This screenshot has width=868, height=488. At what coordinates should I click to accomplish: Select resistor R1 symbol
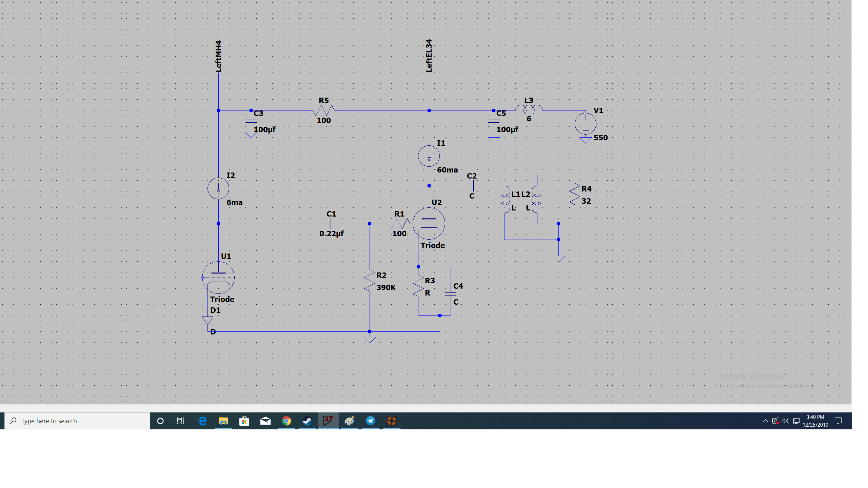(399, 224)
